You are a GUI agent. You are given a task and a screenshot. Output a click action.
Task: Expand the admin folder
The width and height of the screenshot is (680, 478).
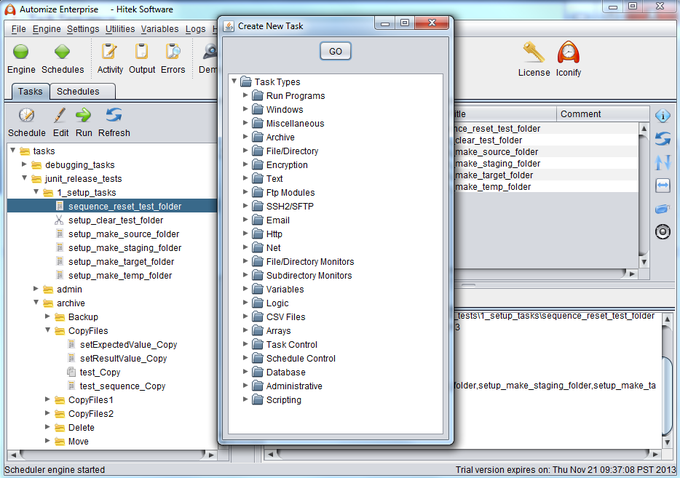pos(36,289)
